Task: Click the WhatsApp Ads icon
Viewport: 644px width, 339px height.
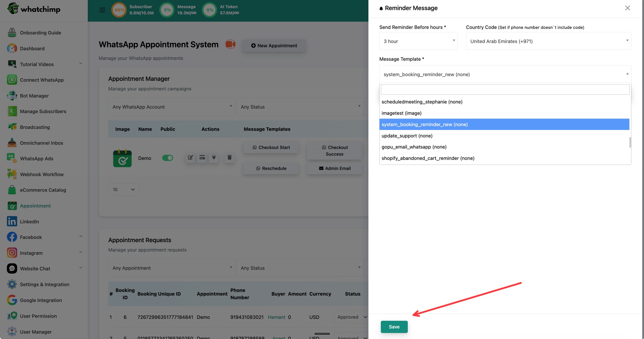Action: [12, 159]
